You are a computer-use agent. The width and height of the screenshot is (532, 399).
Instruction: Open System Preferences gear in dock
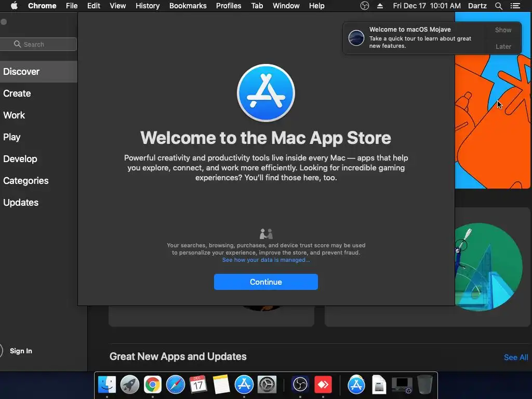pyautogui.click(x=267, y=384)
